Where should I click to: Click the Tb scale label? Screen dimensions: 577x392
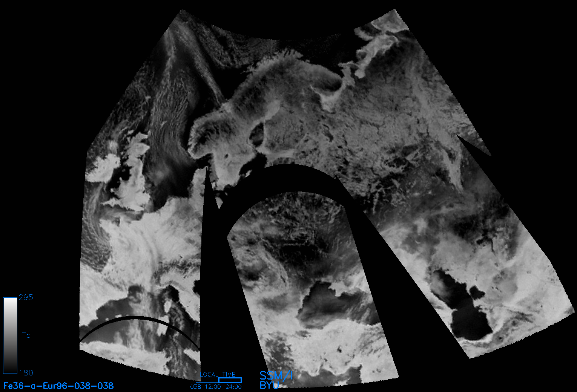click(x=26, y=335)
